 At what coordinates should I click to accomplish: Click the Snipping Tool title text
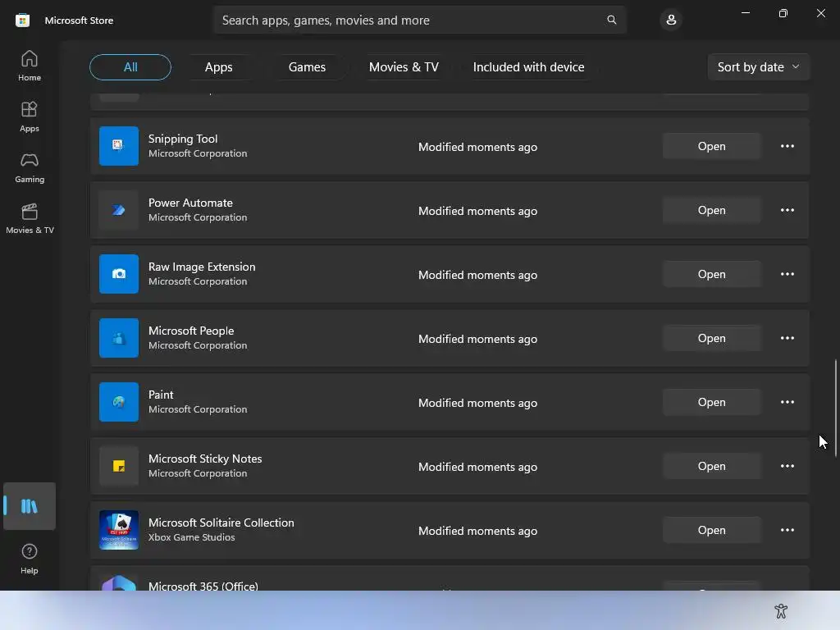coord(183,139)
